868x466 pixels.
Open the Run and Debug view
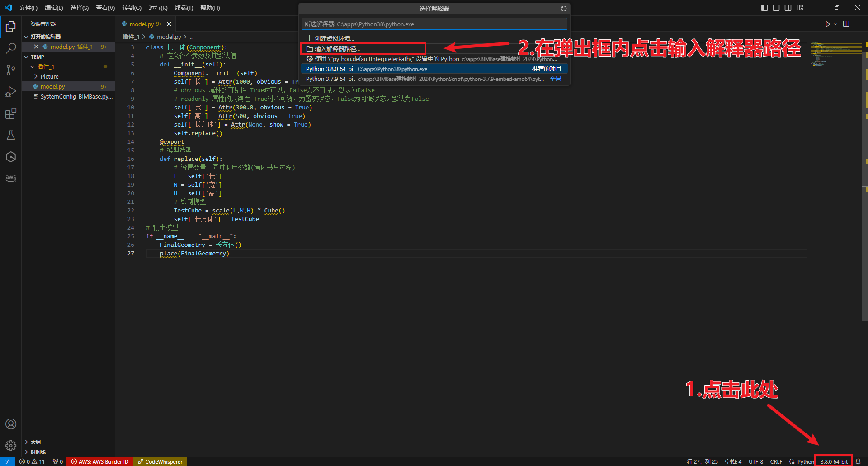[11, 92]
